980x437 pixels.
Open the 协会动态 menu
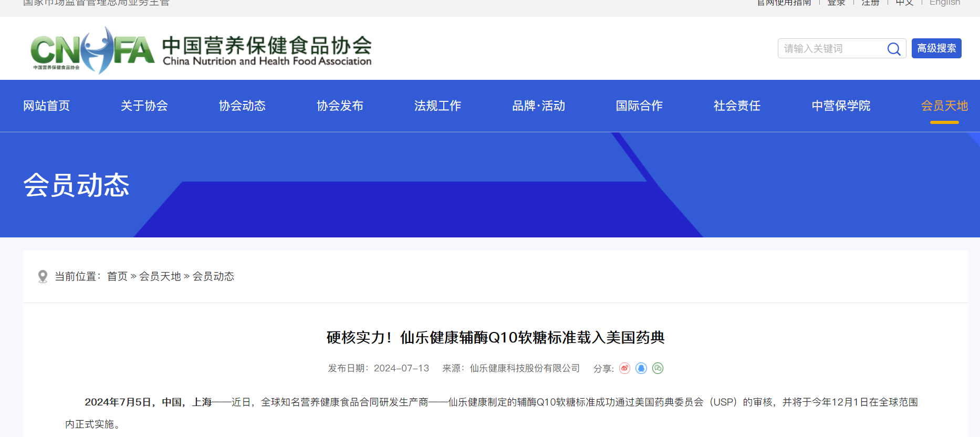pos(242,106)
